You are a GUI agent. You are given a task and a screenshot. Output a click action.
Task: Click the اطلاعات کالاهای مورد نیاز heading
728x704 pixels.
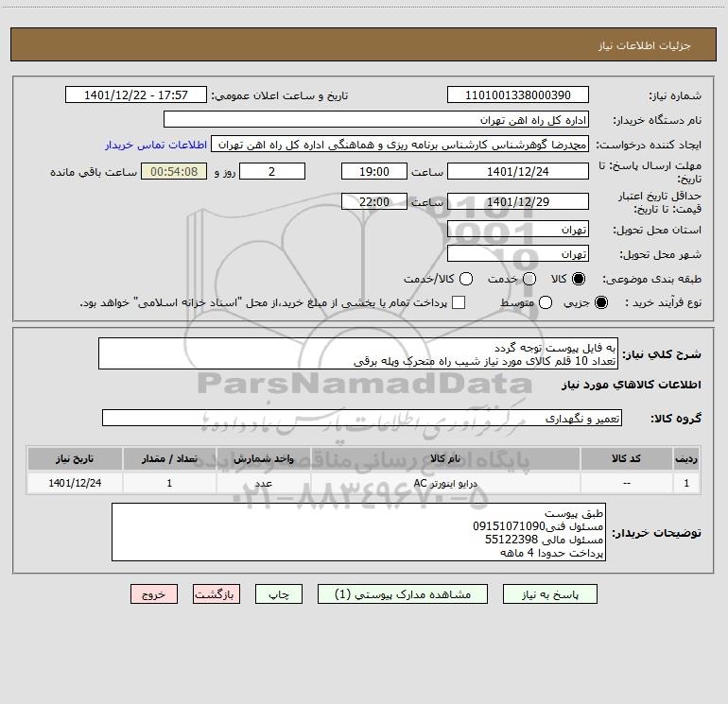pyautogui.click(x=632, y=385)
